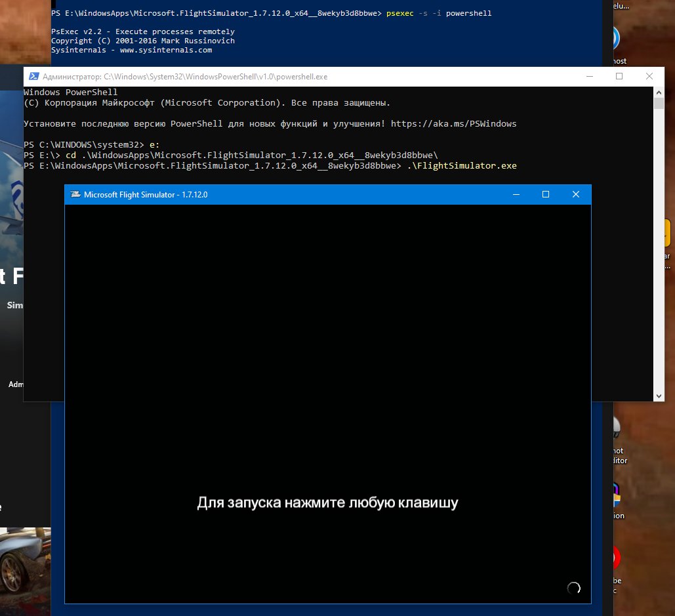Click the 'Windows PowerShell' header line
Image resolution: width=675 pixels, height=616 pixels.
pos(71,92)
